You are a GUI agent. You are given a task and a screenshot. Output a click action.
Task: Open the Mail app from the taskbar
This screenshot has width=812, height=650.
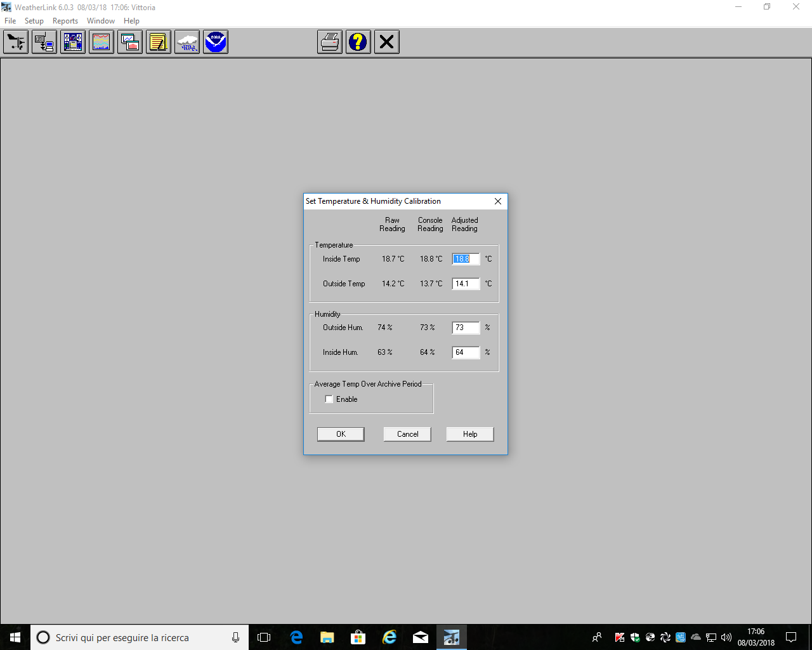tap(421, 637)
